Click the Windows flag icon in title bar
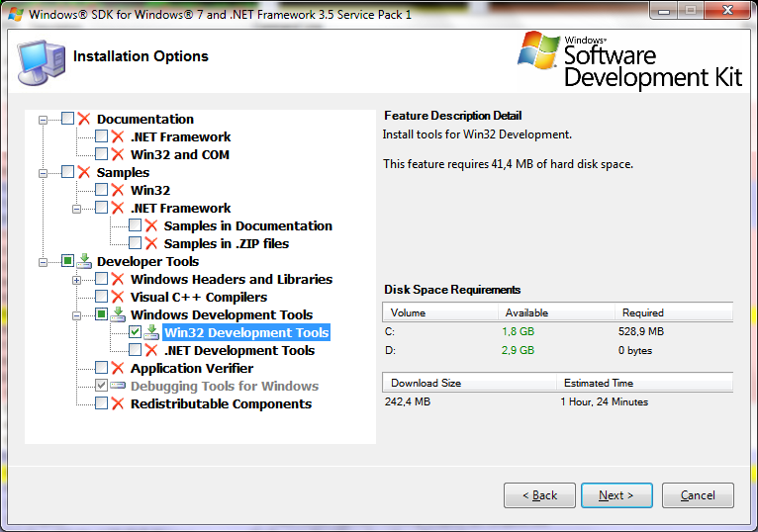Screen dimensions: 758x532 [16, 14]
